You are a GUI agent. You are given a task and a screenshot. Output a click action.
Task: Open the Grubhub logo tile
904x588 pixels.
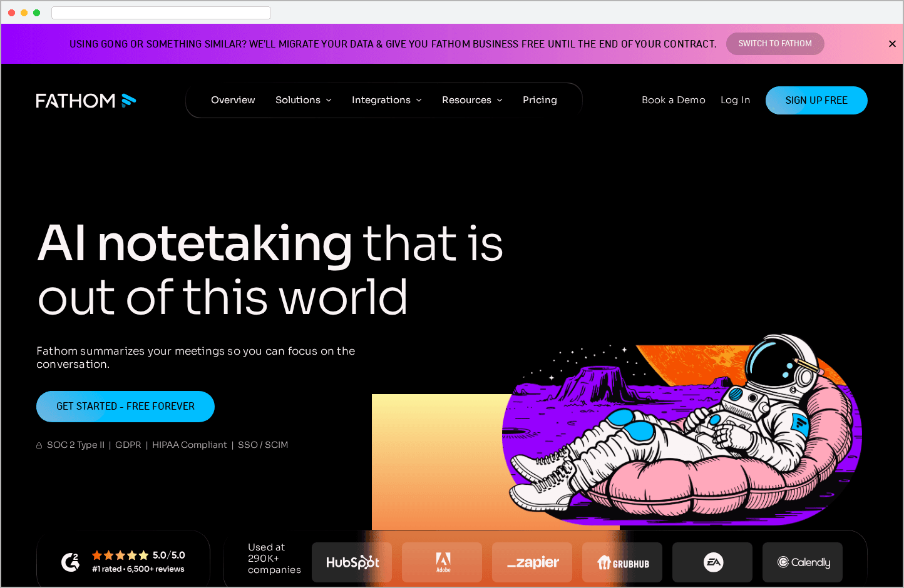(x=622, y=562)
